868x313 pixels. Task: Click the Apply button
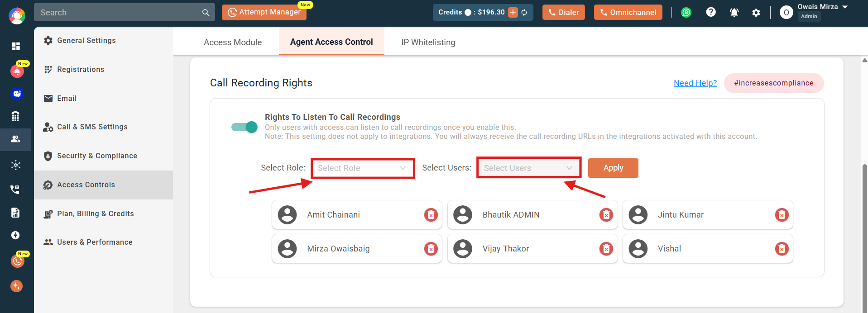[x=613, y=168]
